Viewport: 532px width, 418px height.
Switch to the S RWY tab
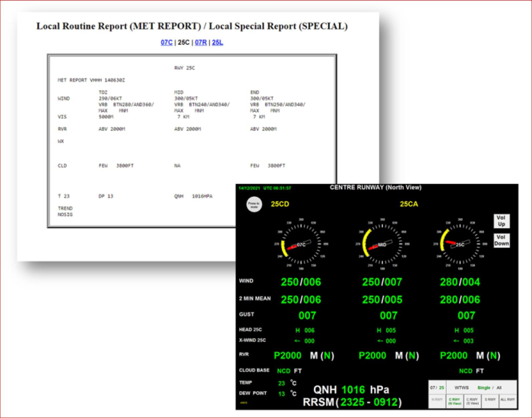click(x=490, y=400)
